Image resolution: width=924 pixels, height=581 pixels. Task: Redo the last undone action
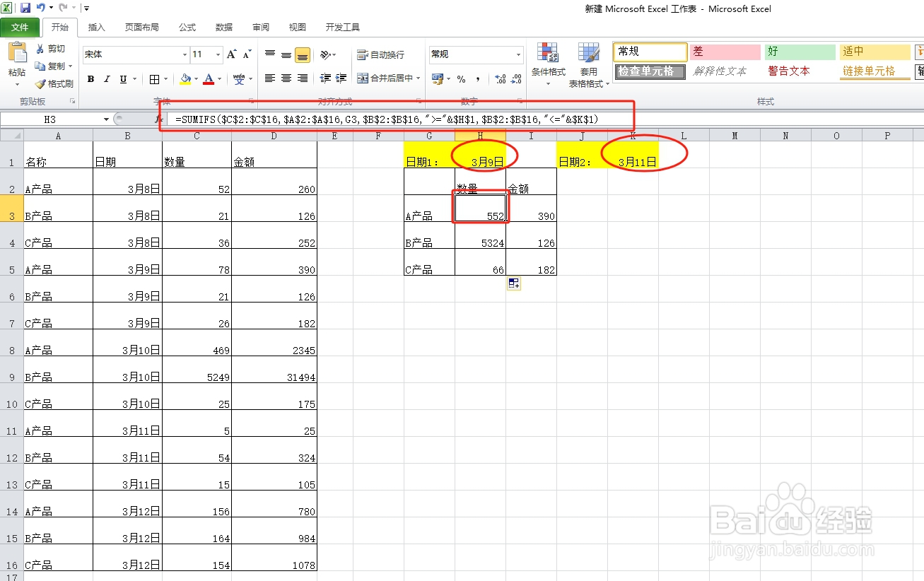click(x=63, y=8)
